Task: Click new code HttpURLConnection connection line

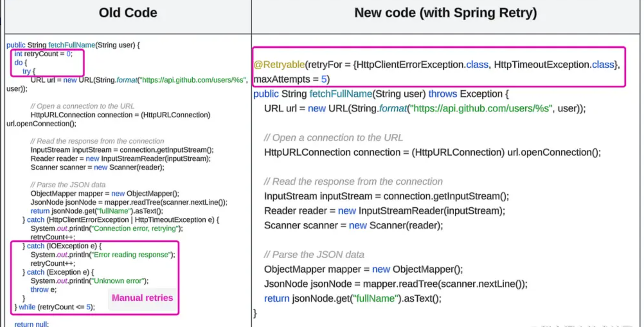Action: pyautogui.click(x=432, y=152)
